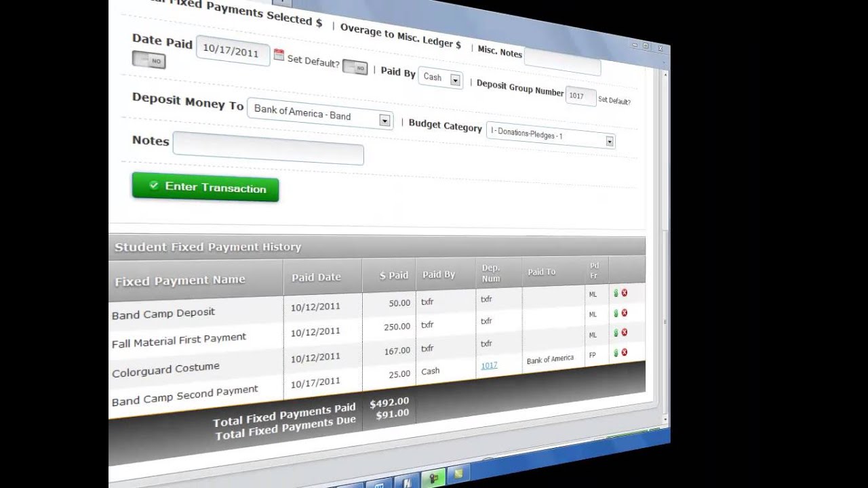This screenshot has height=488, width=868.
Task: Open the green camcorder app in taskbar
Action: click(x=433, y=478)
